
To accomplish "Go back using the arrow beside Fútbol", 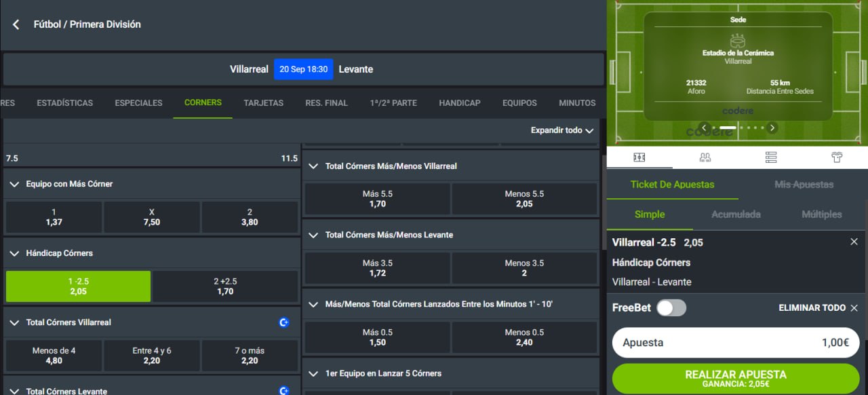I will point(16,24).
